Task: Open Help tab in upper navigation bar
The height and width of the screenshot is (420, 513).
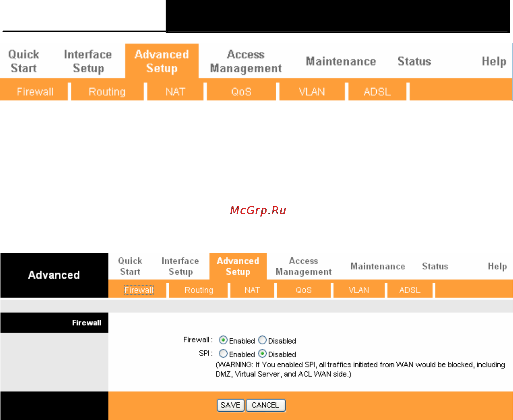Action: coord(494,61)
